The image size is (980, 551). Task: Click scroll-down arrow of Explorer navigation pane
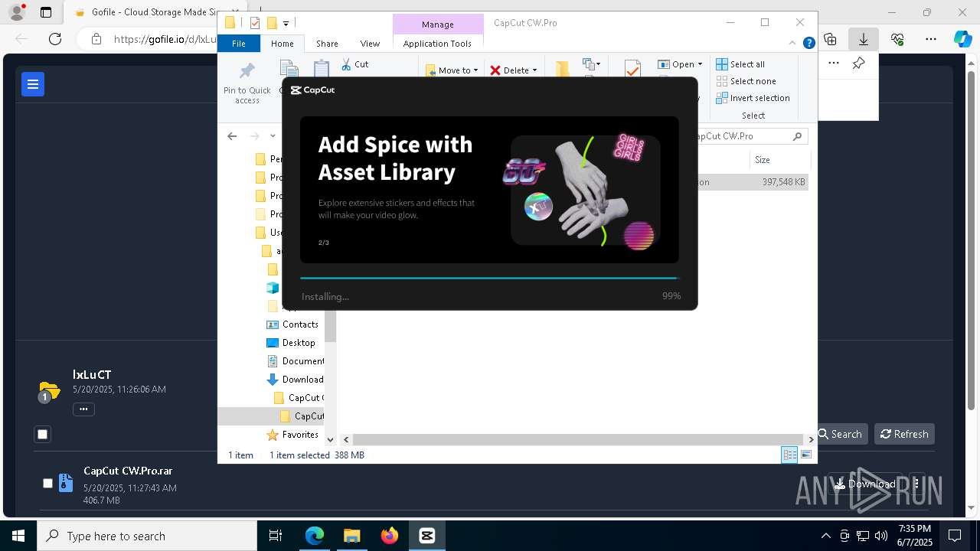click(330, 439)
